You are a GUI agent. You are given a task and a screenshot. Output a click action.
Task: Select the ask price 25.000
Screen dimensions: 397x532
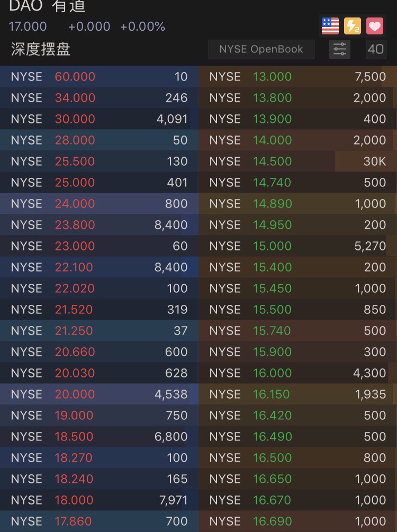(x=75, y=183)
